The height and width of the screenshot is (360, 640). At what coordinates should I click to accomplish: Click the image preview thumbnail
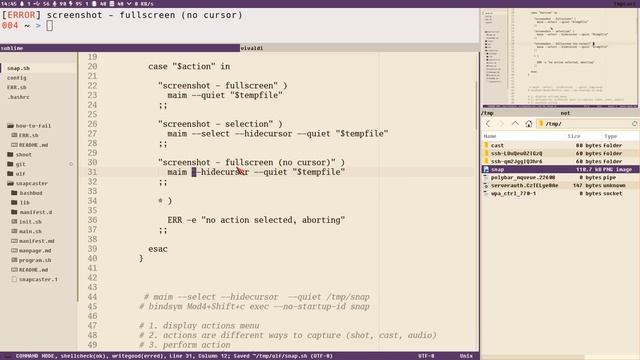[x=560, y=57]
